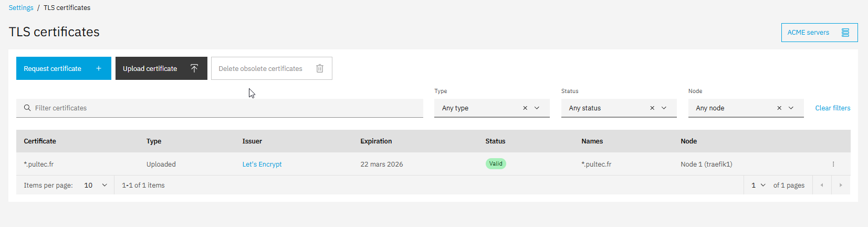The height and width of the screenshot is (227, 868).
Task: Clear the Type filter with its X icon
Action: (x=525, y=108)
